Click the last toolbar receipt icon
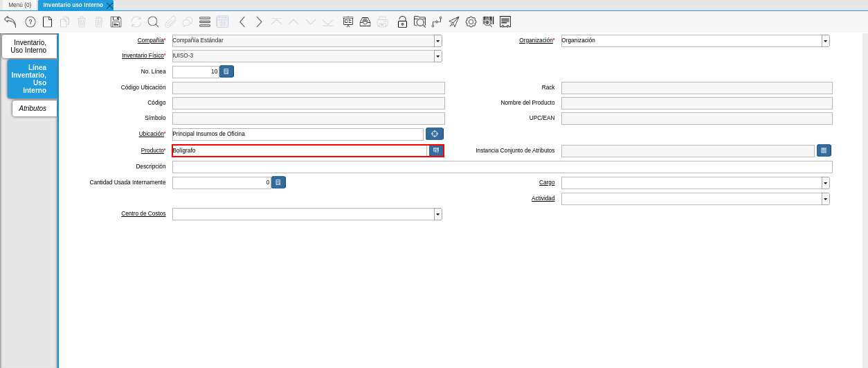The width and height of the screenshot is (868, 368). [x=505, y=21]
